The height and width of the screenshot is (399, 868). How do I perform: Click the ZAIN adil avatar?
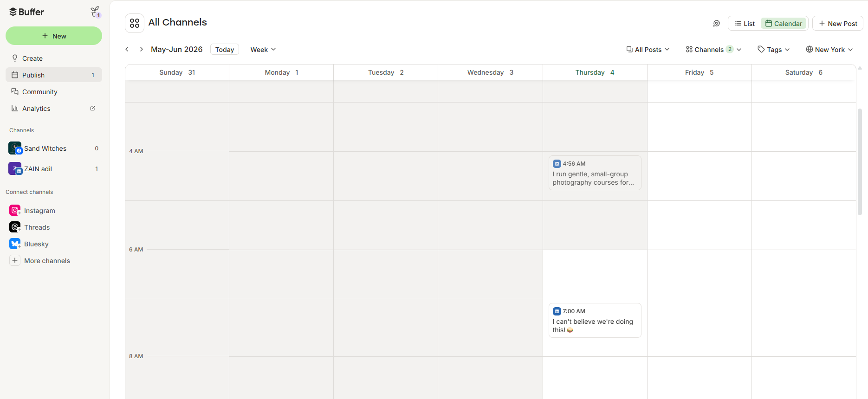(15, 169)
